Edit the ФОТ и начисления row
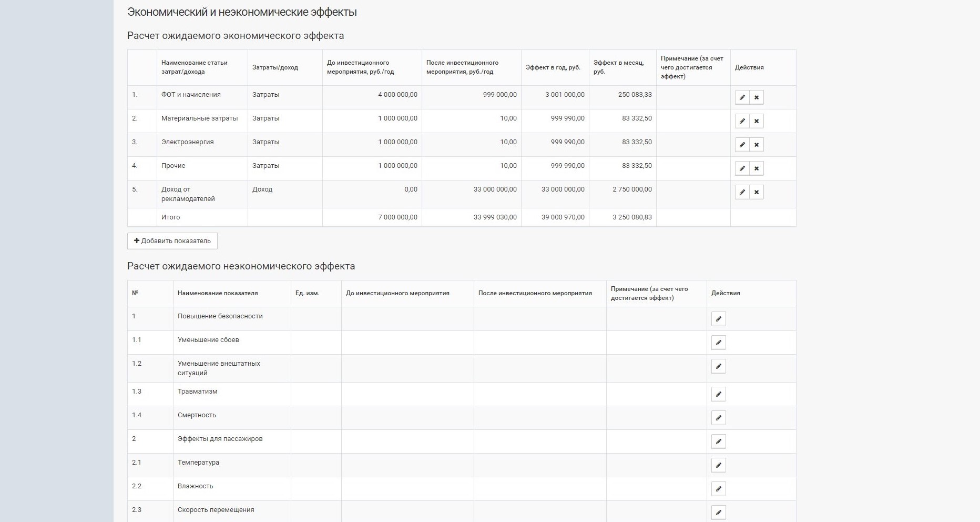The image size is (980, 522). point(742,97)
